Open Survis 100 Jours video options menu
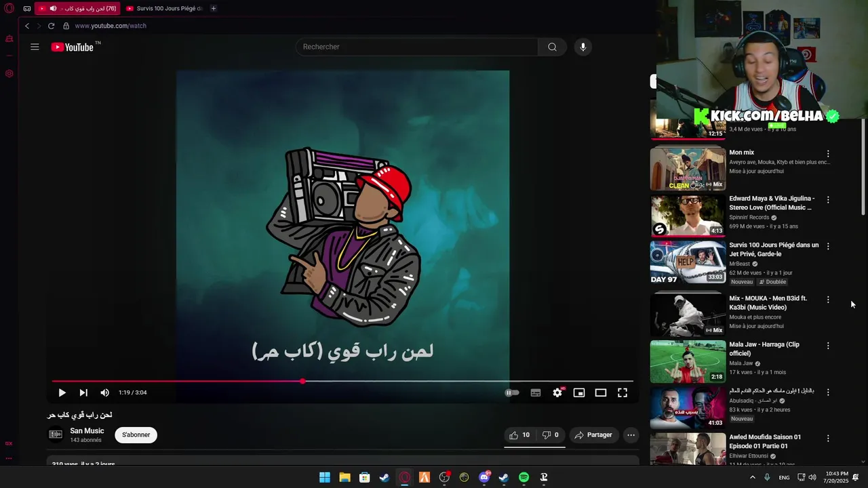 coord(828,246)
